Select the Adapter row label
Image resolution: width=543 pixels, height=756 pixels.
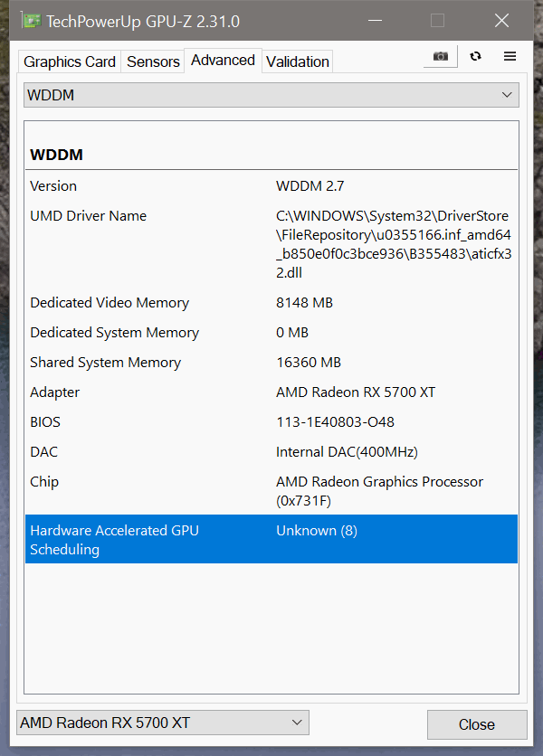tap(54, 392)
